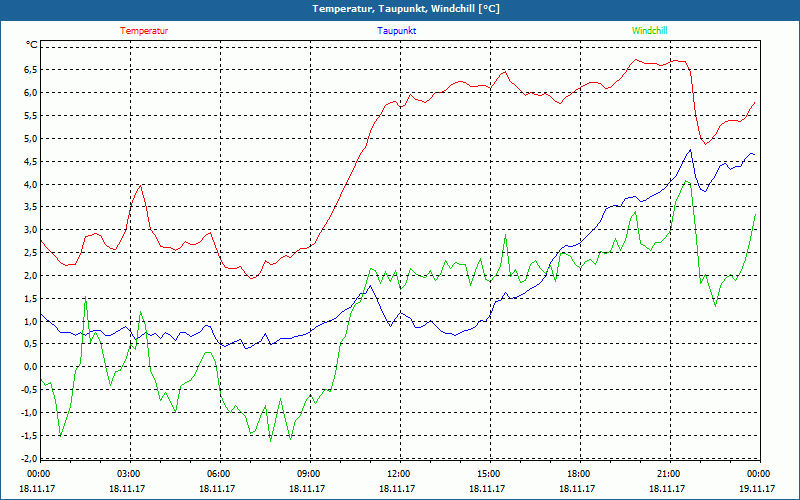The height and width of the screenshot is (500, 800).
Task: Click the 1,5 y-axis value
Action: 31,298
